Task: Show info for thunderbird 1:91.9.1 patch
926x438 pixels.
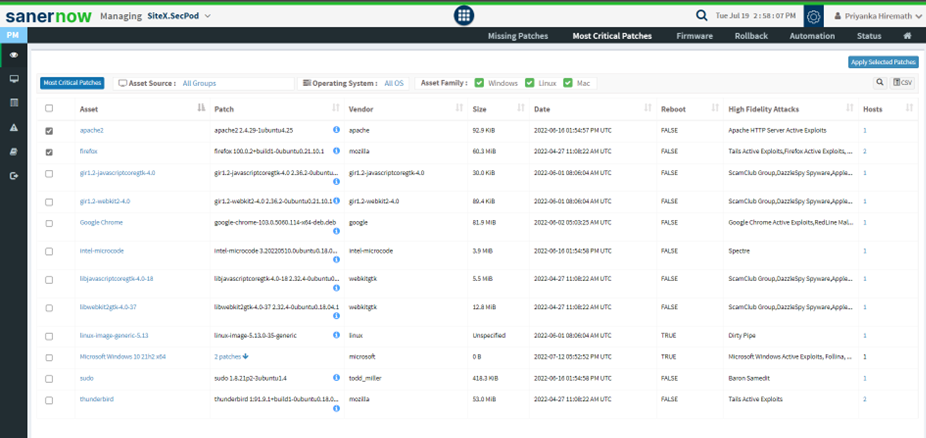Action: click(x=337, y=408)
